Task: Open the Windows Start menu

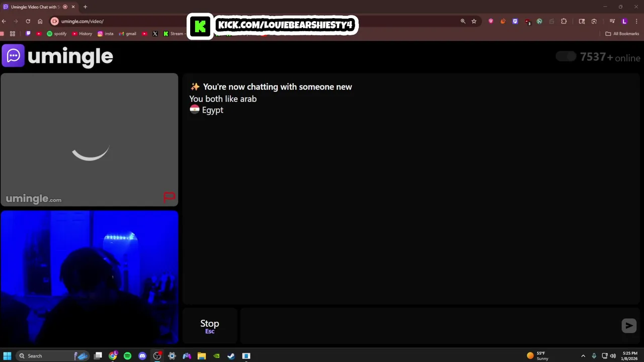Action: click(7, 356)
